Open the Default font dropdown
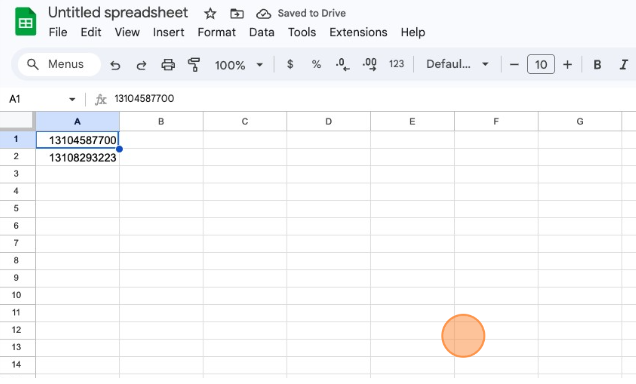 pyautogui.click(x=457, y=64)
